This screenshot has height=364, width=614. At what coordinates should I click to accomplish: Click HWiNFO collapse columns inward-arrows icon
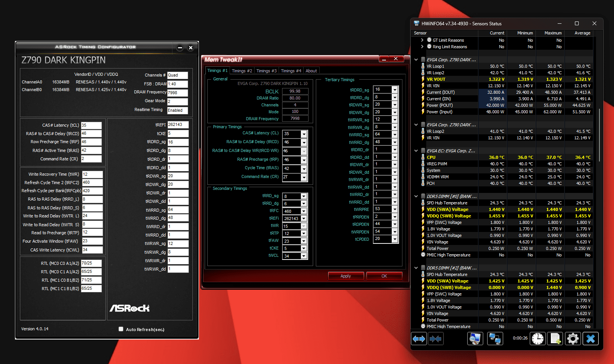tap(435, 339)
